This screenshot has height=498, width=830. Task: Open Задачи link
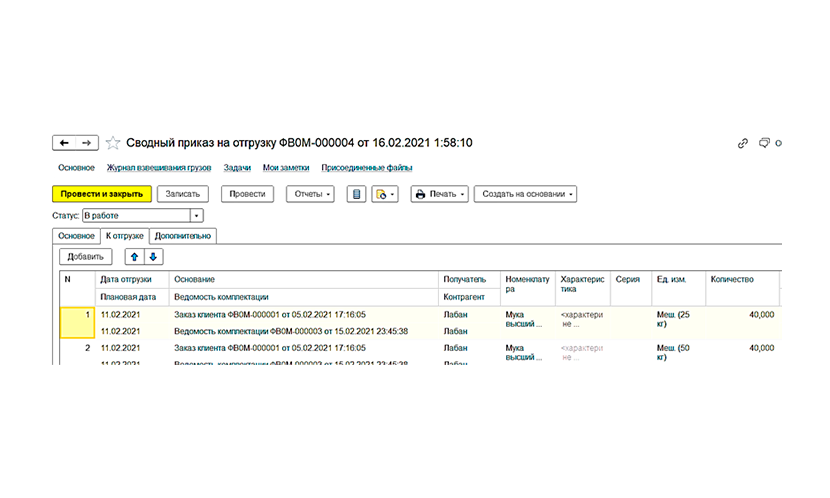[237, 168]
